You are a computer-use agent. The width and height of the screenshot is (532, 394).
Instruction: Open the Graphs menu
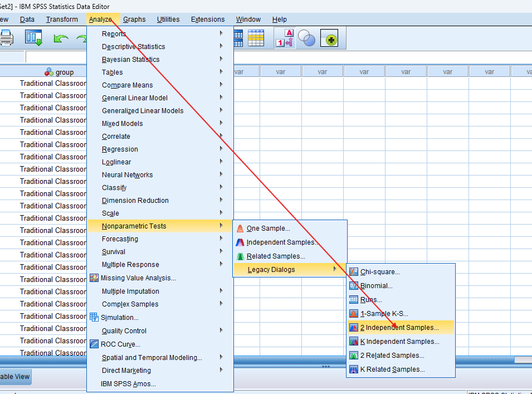[134, 20]
